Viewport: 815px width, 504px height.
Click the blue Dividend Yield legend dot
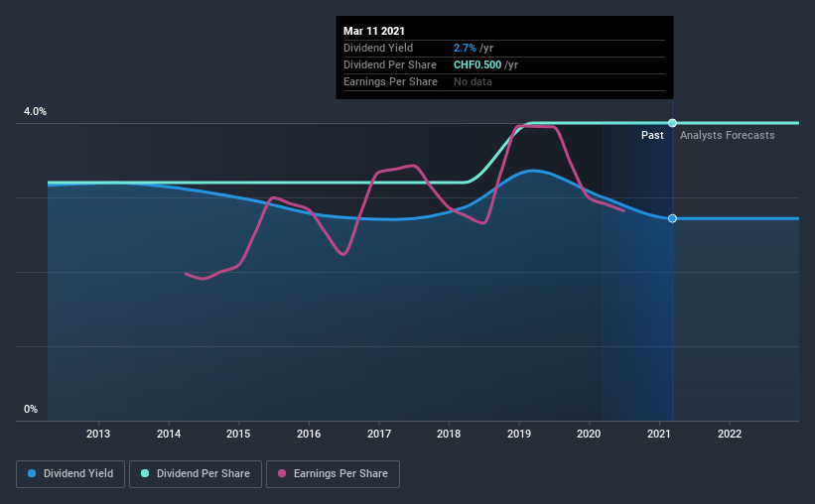(x=32, y=473)
